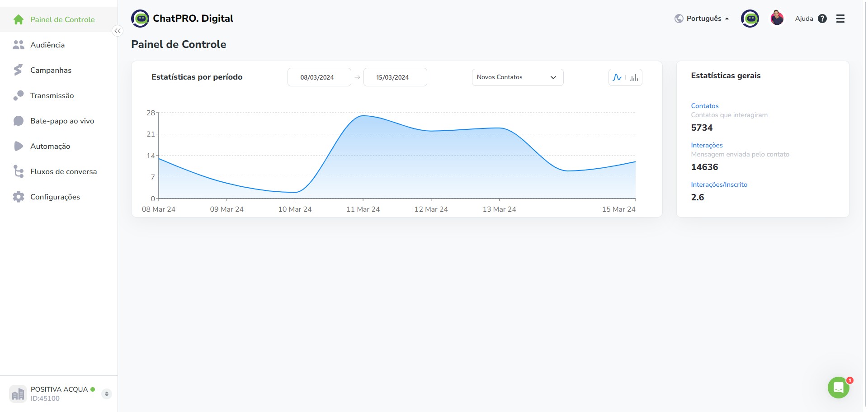Click the Interações/Inscrito link
Image resolution: width=868 pixels, height=412 pixels.
[719, 185]
